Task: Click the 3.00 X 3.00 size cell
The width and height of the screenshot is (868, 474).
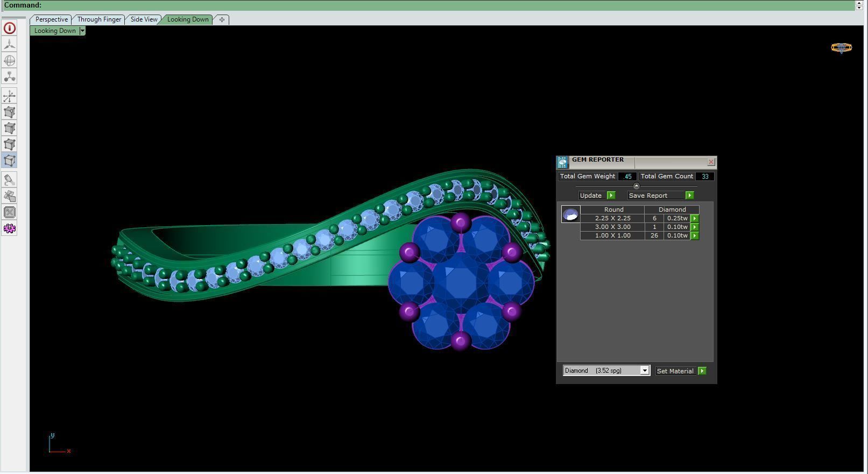Action: click(x=612, y=227)
